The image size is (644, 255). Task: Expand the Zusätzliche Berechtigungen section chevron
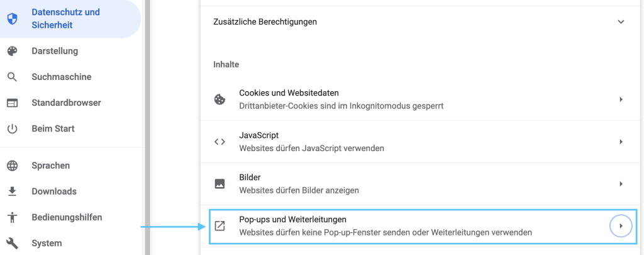tap(621, 22)
